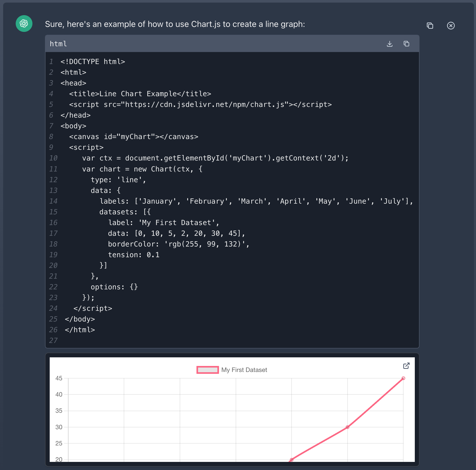476x470 pixels.
Task: Click the chart data point at value 45
Action: 403,378
